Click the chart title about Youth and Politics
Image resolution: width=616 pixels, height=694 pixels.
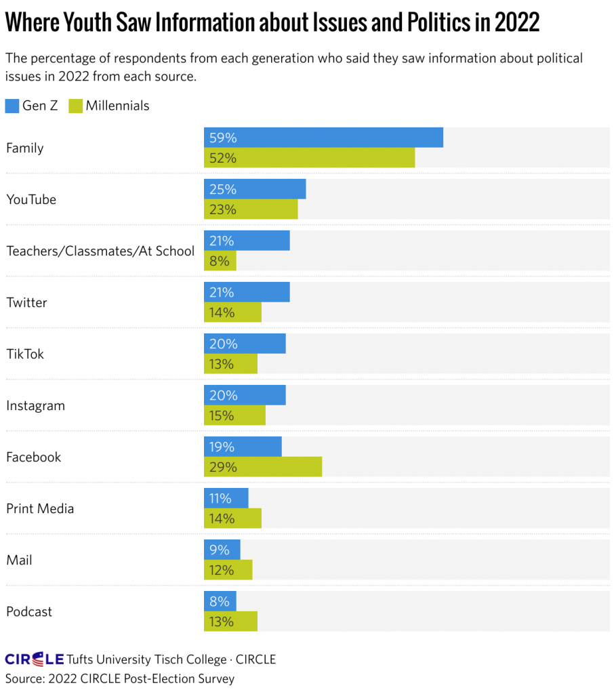pos(272,22)
